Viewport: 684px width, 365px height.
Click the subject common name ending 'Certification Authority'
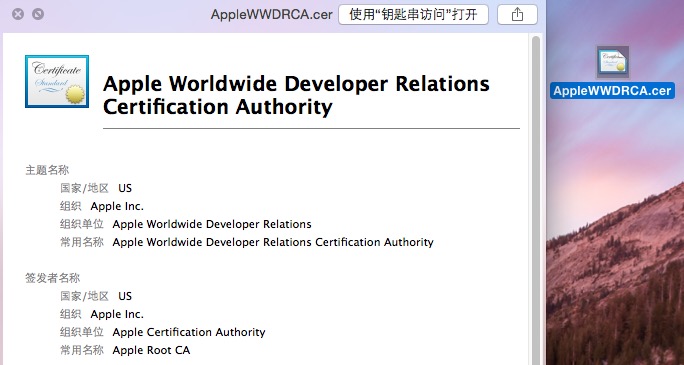click(273, 242)
